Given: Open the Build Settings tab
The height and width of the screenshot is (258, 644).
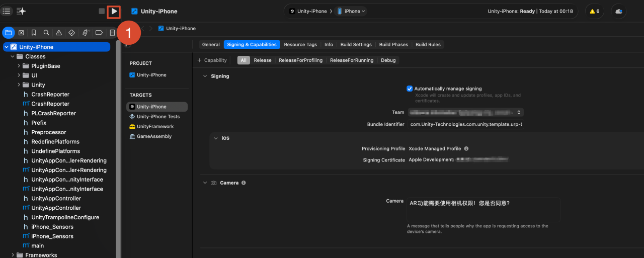Looking at the screenshot, I should tap(356, 45).
